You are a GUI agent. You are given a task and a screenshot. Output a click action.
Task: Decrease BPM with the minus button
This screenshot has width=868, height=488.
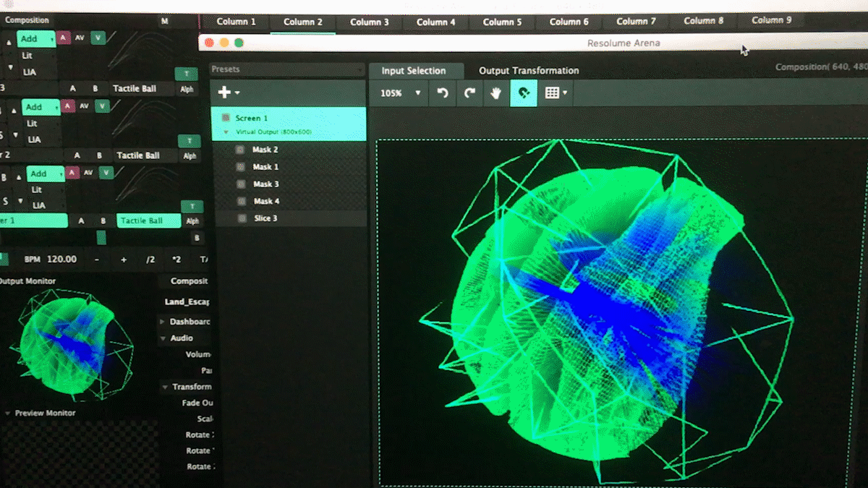97,259
